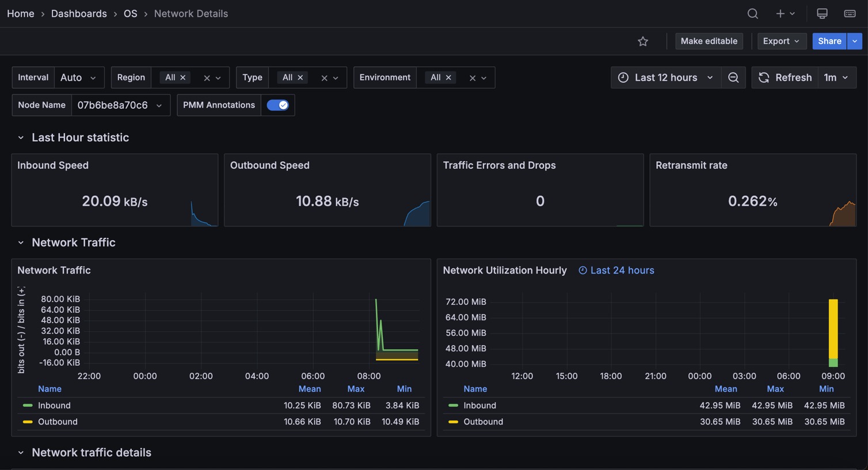Screen dimensions: 868x470
Task: Click the zoom out time range icon
Action: point(733,78)
